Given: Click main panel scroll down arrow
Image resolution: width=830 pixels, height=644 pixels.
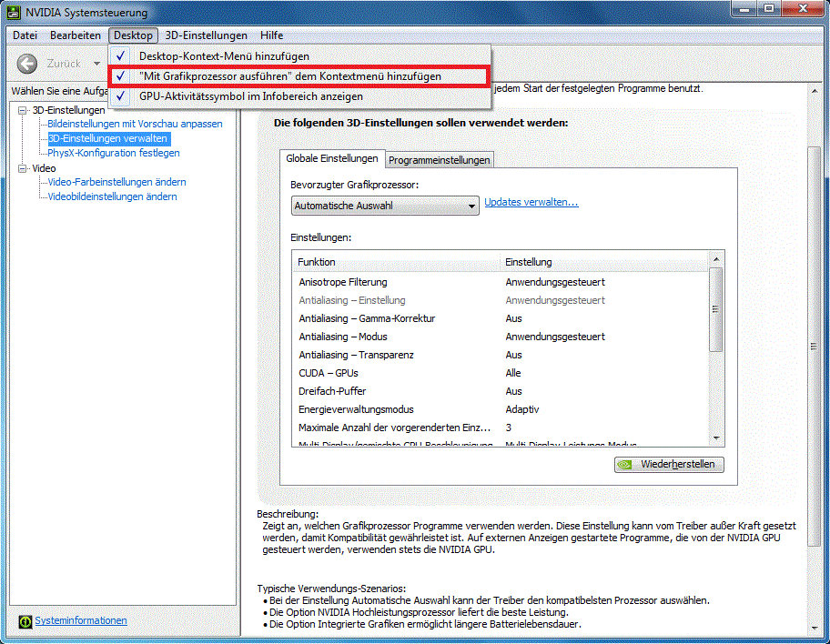Looking at the screenshot, I should (815, 629).
